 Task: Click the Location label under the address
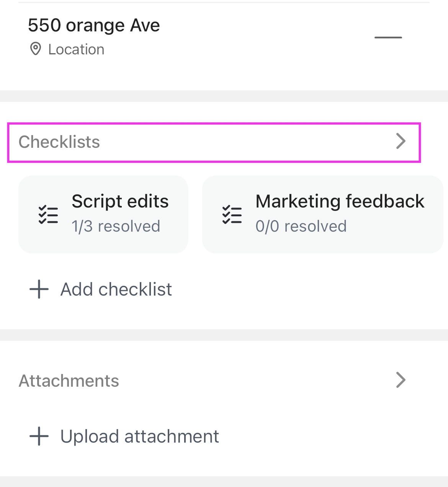tap(76, 49)
